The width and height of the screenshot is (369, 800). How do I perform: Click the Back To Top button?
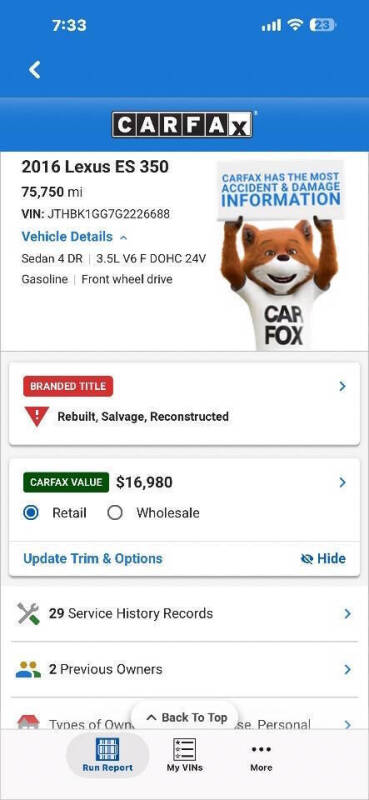[184, 717]
